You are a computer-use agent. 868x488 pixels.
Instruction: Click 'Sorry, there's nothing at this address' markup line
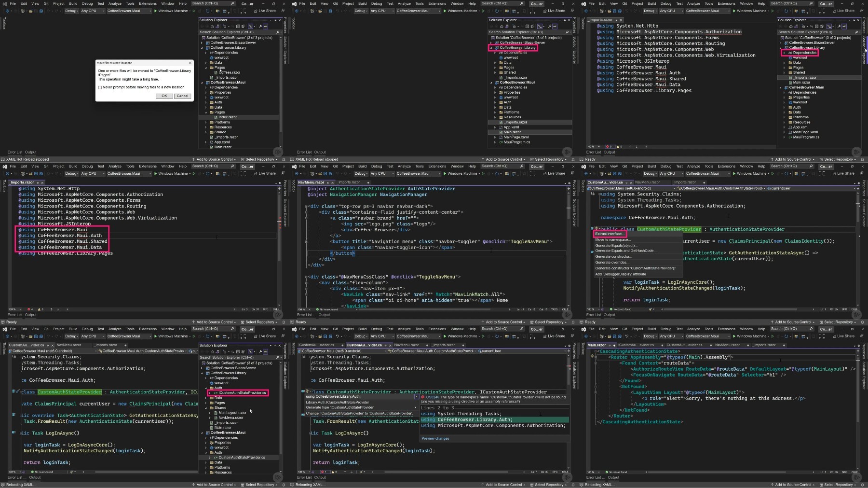[x=723, y=399]
